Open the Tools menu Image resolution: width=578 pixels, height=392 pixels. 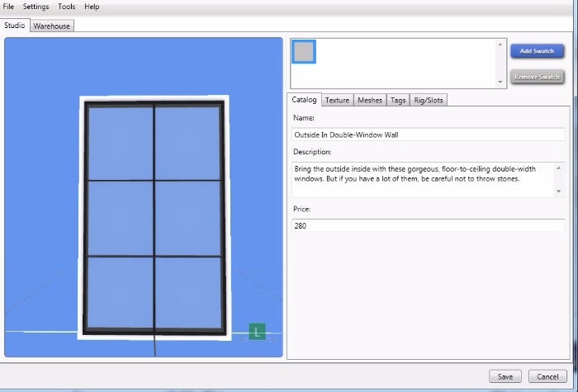67,7
